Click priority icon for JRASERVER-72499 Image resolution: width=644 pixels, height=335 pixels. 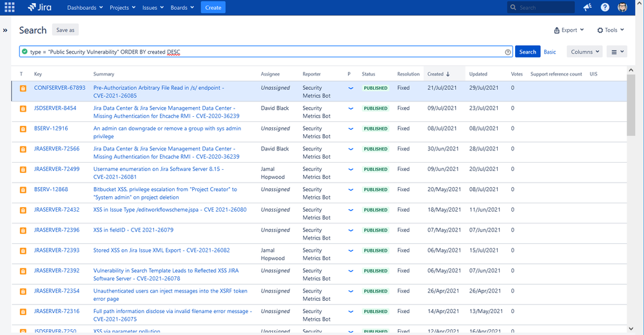pyautogui.click(x=351, y=169)
